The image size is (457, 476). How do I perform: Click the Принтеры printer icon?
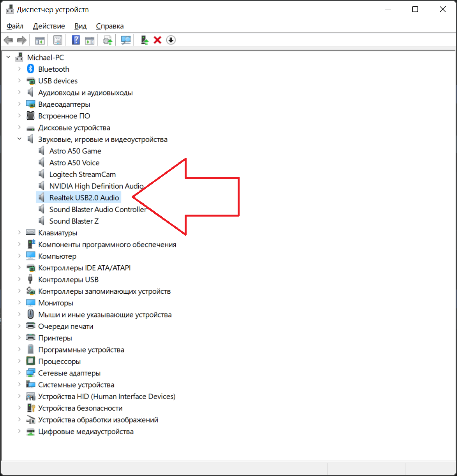pyautogui.click(x=31, y=338)
